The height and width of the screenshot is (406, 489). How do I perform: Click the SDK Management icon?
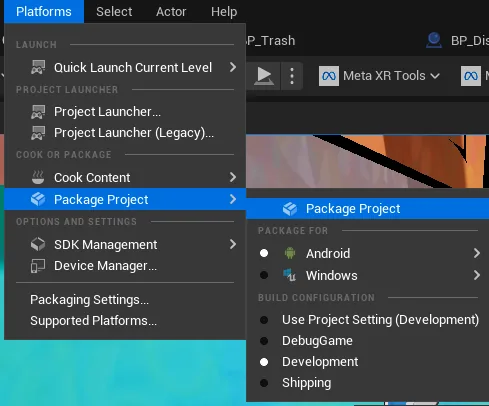[x=38, y=244]
